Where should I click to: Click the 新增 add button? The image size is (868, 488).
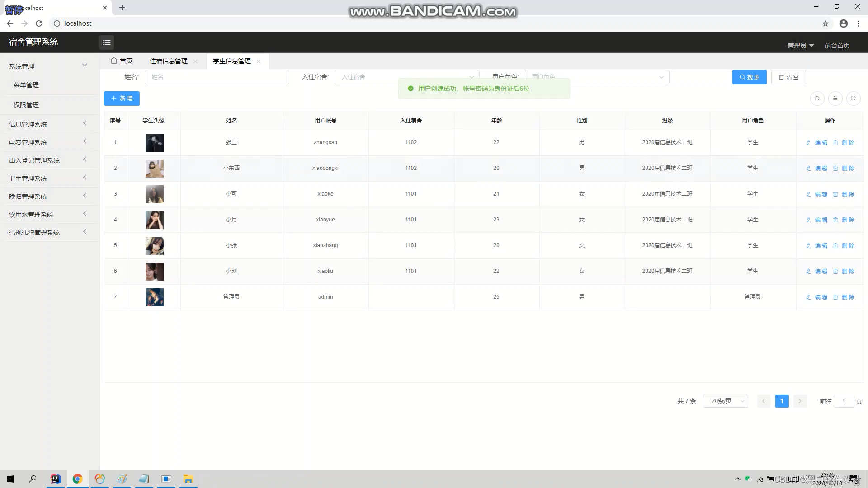(x=122, y=99)
